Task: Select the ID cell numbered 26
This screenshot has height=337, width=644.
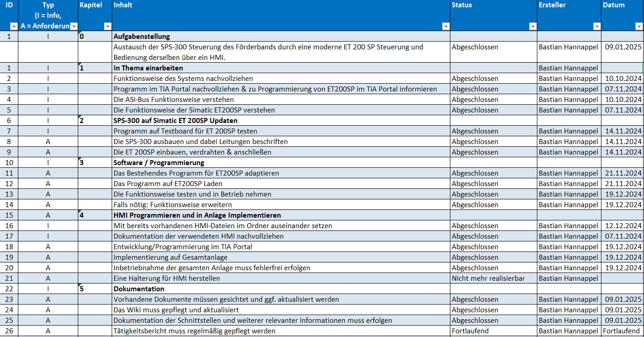Action: pos(9,331)
